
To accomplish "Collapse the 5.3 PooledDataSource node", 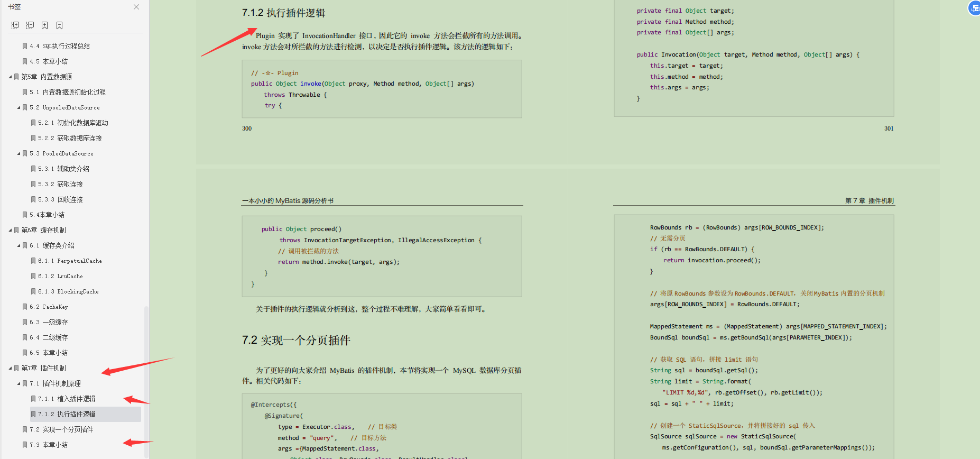I will click(19, 153).
